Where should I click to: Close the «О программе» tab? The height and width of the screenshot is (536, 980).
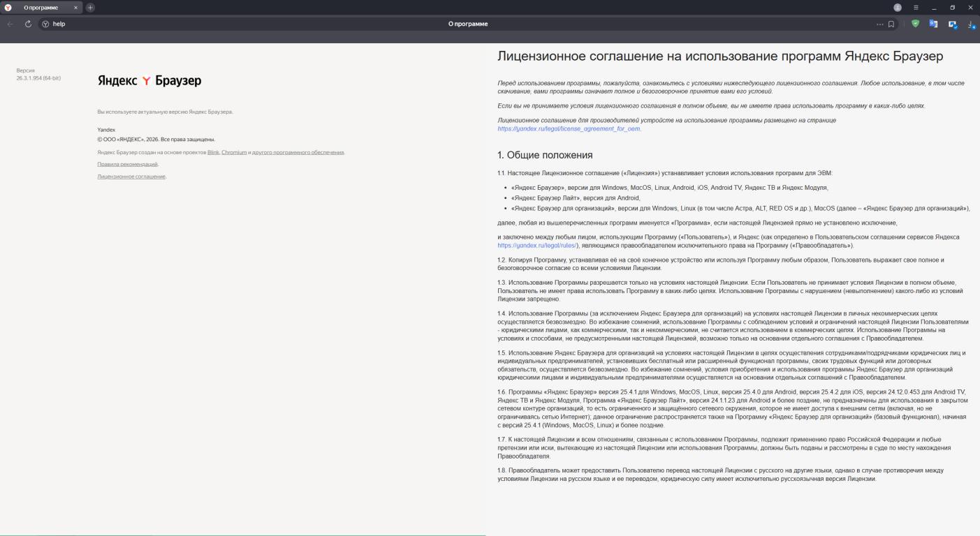click(75, 8)
